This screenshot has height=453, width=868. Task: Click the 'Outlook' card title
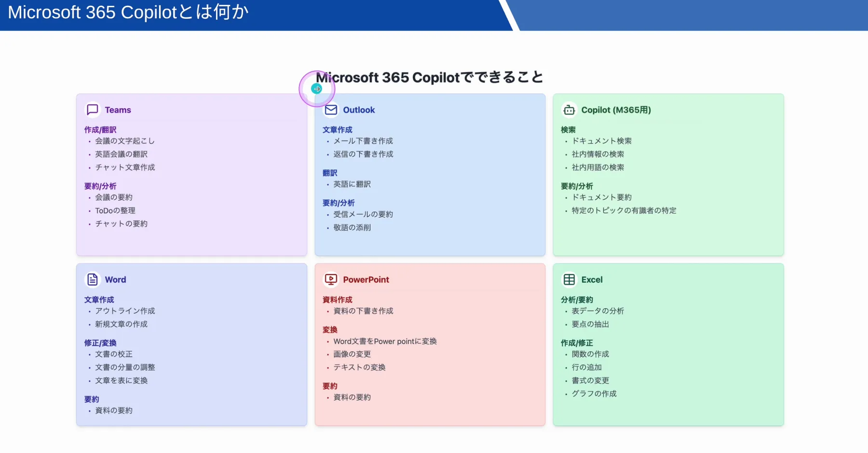tap(359, 110)
